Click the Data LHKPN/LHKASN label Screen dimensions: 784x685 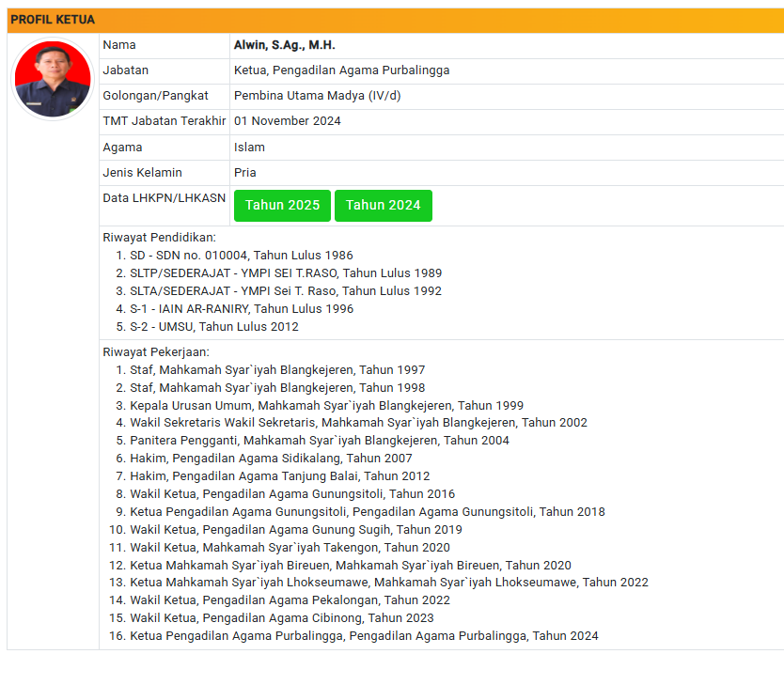point(164,197)
